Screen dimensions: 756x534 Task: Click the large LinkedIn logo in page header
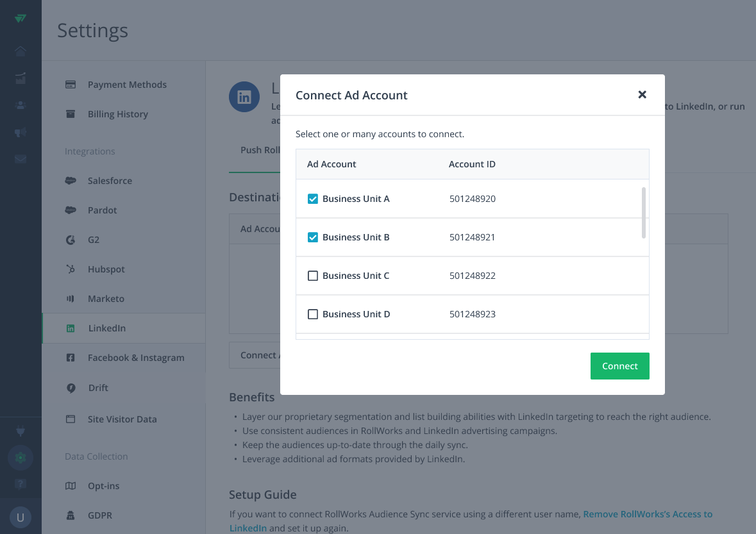(x=244, y=97)
